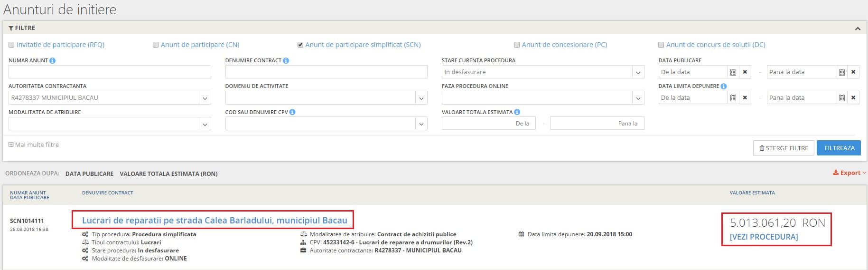
Task: Sort results by Data Publicare
Action: tap(89, 174)
